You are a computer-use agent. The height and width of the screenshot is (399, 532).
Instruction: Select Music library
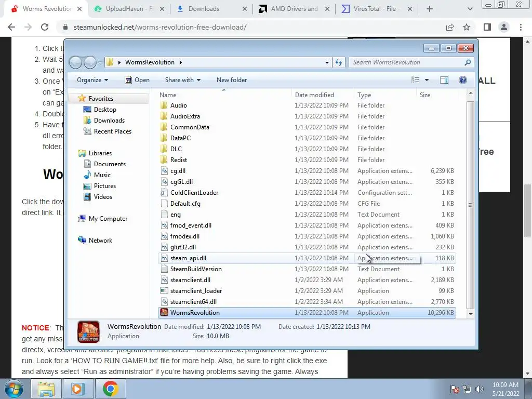point(102,175)
